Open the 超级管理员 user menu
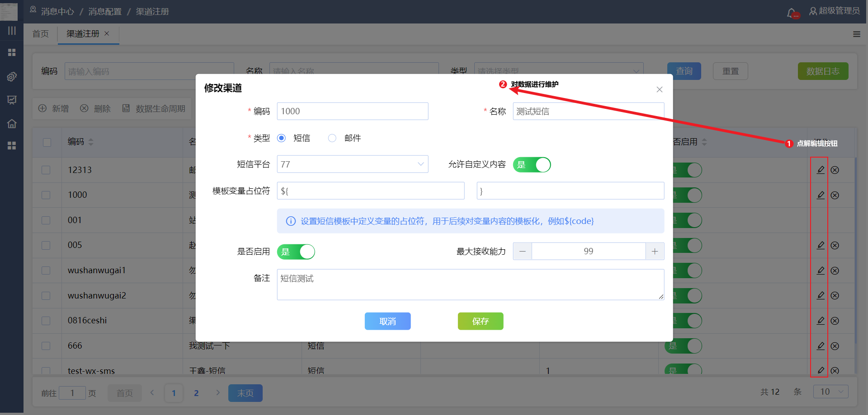Screen dimensions: 868x415 [x=835, y=11]
